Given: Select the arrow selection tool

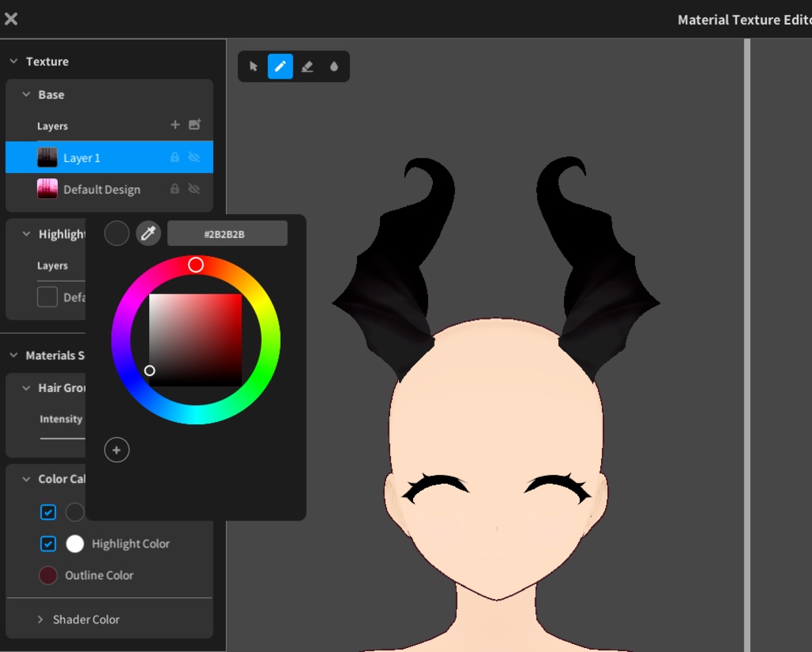Looking at the screenshot, I should click(253, 67).
